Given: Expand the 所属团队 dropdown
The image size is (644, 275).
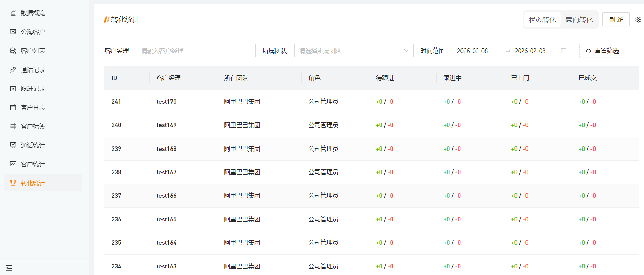Looking at the screenshot, I should (x=354, y=51).
